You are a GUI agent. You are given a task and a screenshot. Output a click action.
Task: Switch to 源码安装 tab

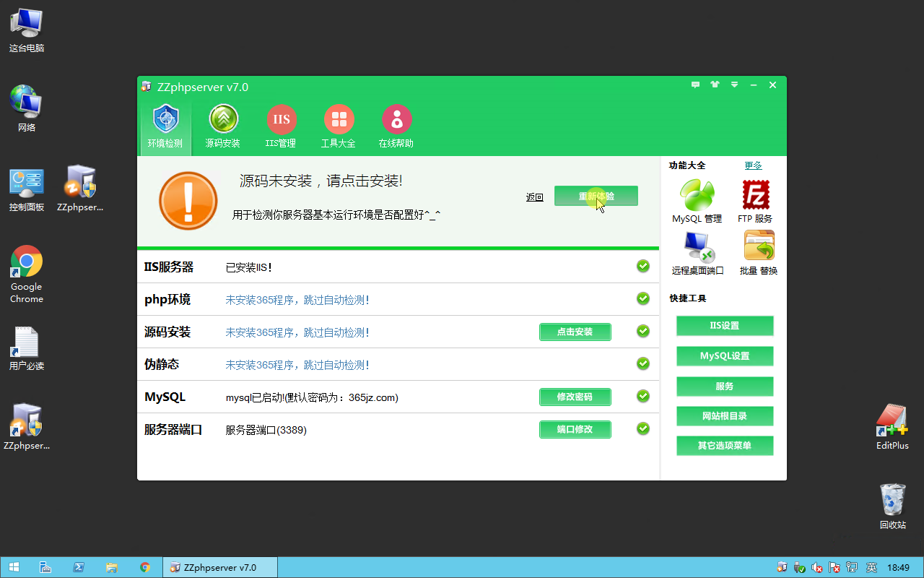coord(223,127)
